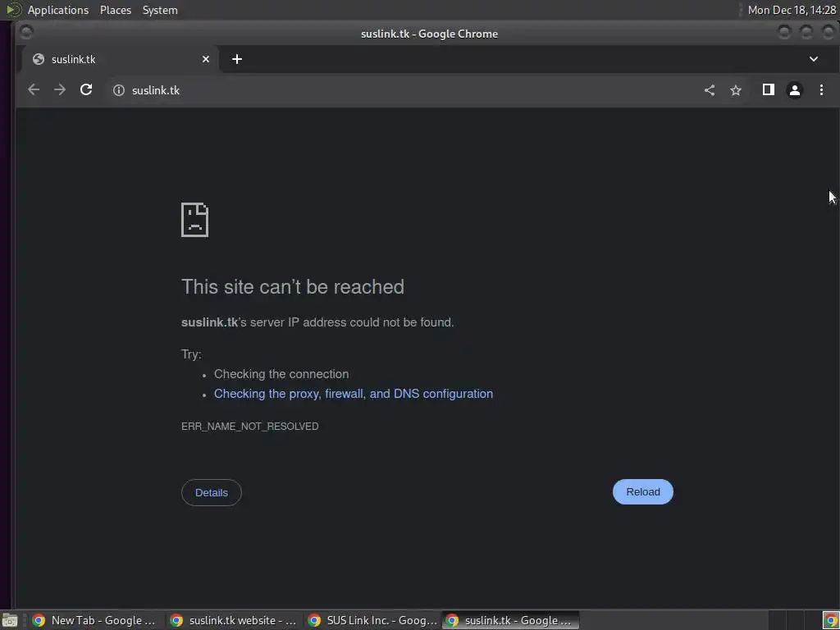Open the Places menu
The image size is (840, 630).
pos(116,10)
